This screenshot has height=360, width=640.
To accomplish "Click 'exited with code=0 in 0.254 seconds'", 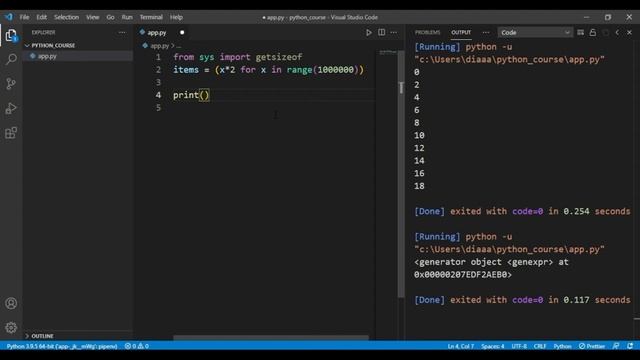I will coord(540,211).
